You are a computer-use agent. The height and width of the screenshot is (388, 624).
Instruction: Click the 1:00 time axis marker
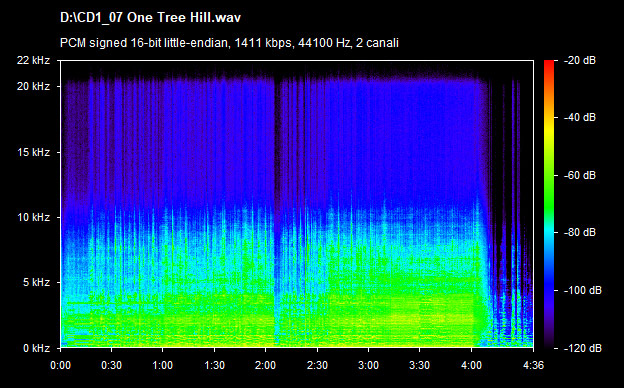(162, 365)
